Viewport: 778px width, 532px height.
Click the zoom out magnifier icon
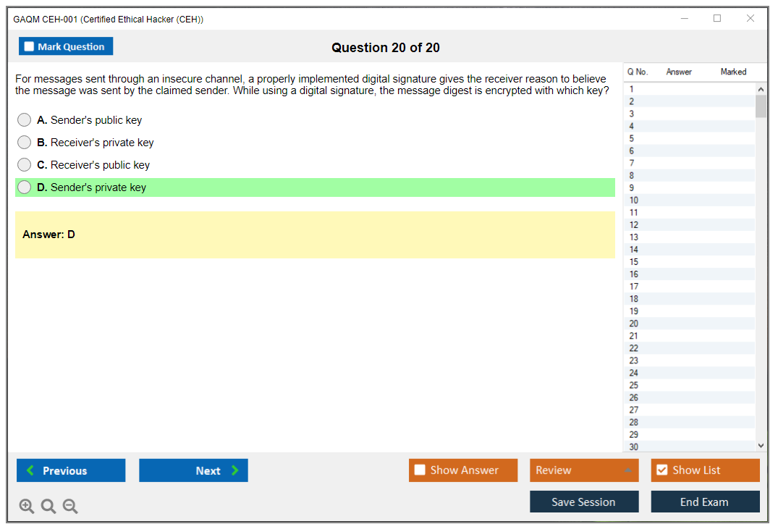pos(70,507)
